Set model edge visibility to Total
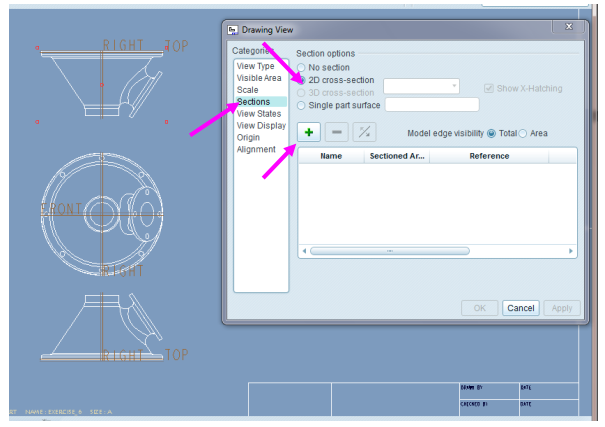The image size is (605, 427). tap(491, 133)
